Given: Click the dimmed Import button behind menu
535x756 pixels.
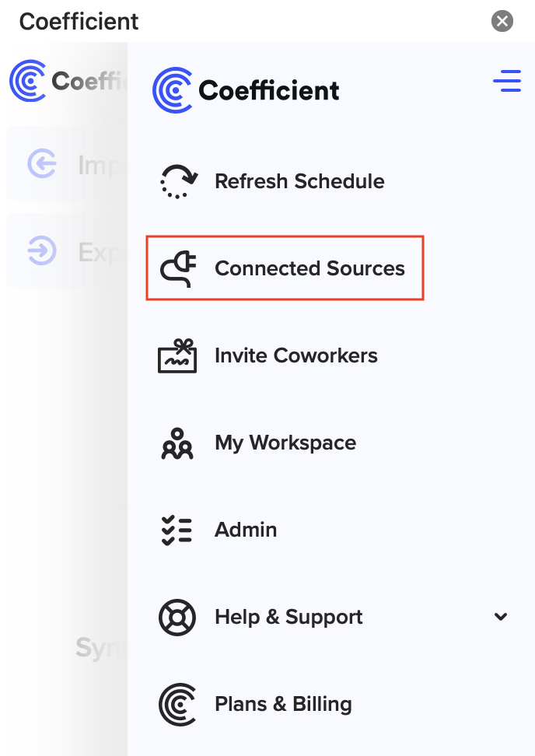Looking at the screenshot, I should point(66,164).
